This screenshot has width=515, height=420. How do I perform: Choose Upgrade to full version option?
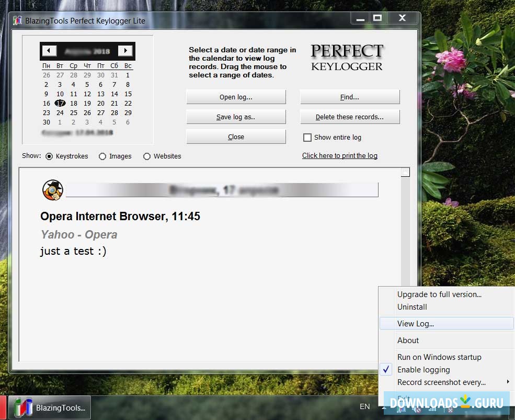[439, 294]
